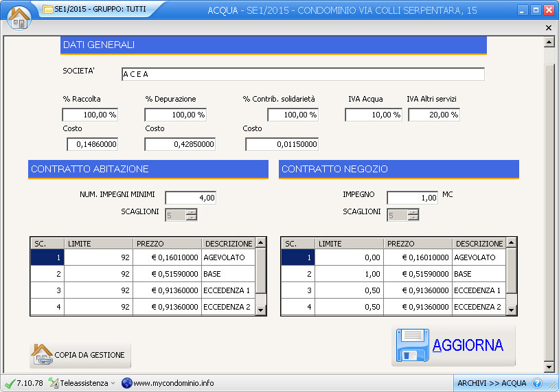Open the www.mycondominio.info link
This screenshot has height=392, width=559.
173,383
